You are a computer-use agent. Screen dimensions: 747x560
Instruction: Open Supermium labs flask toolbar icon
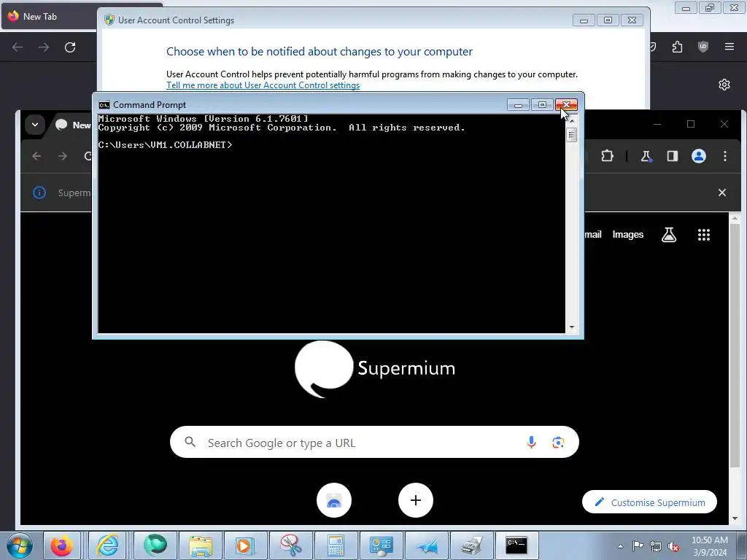click(646, 156)
